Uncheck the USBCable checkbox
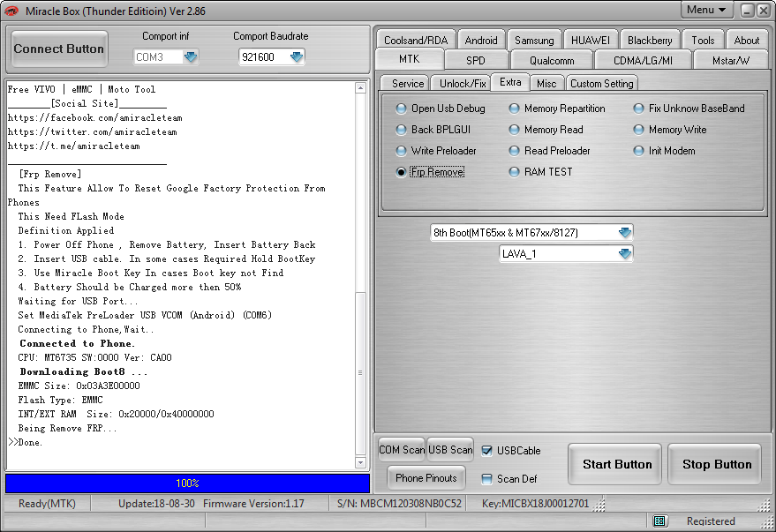776x532 pixels. coord(487,451)
